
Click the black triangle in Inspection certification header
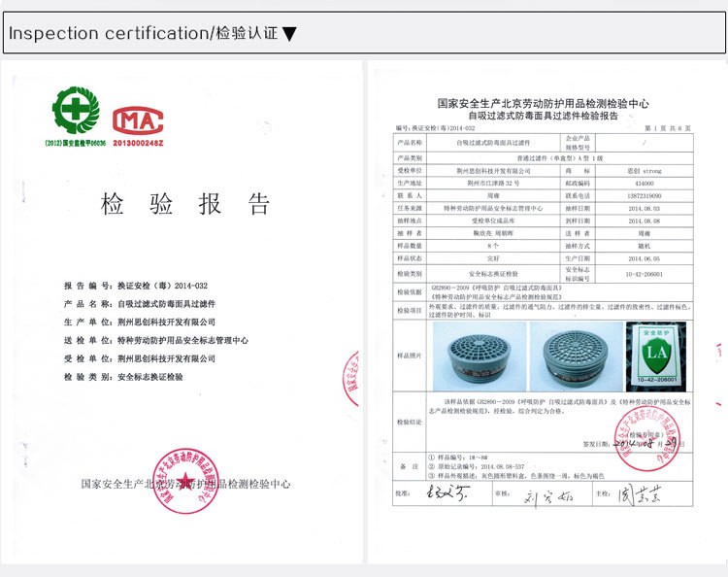tap(289, 34)
